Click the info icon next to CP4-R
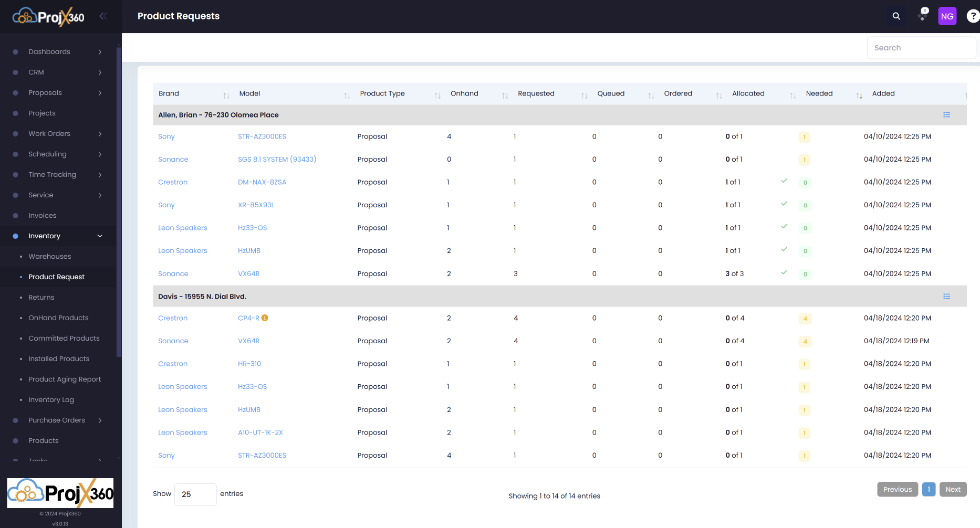The width and height of the screenshot is (980, 528). click(265, 318)
